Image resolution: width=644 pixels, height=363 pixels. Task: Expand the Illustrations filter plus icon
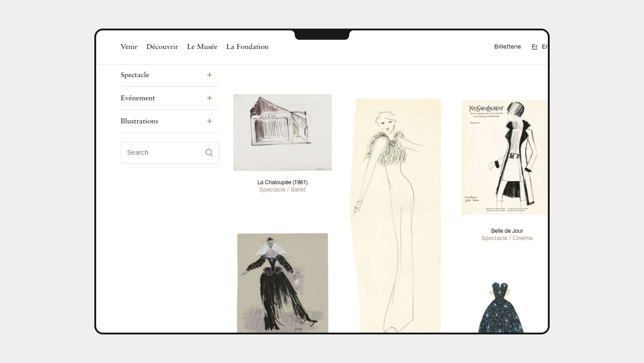(210, 121)
